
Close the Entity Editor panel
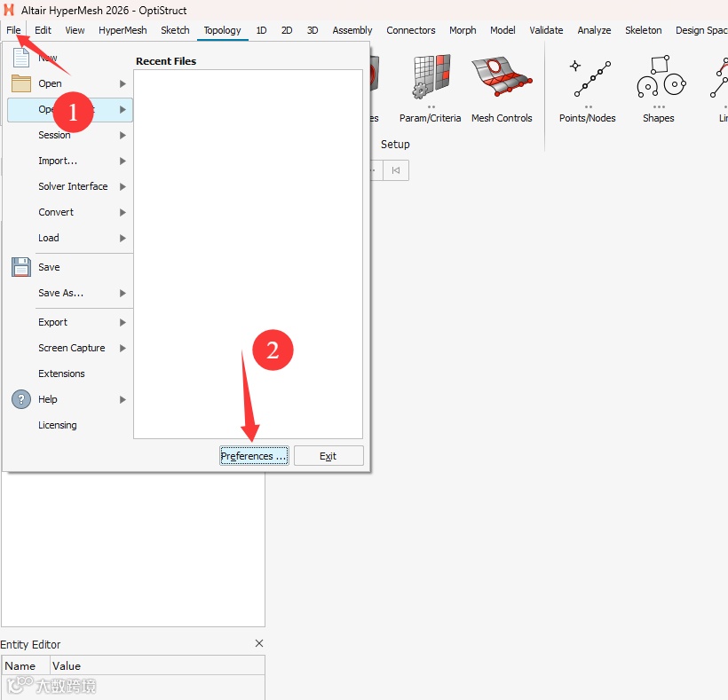(x=259, y=643)
